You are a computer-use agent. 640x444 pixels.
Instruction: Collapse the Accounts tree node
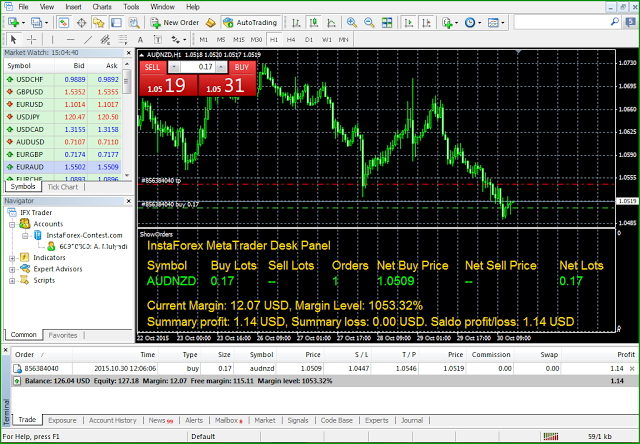(12, 224)
